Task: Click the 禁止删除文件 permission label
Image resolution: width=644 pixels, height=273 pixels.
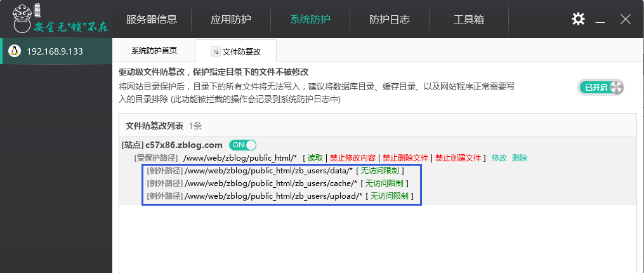Action: (405, 157)
